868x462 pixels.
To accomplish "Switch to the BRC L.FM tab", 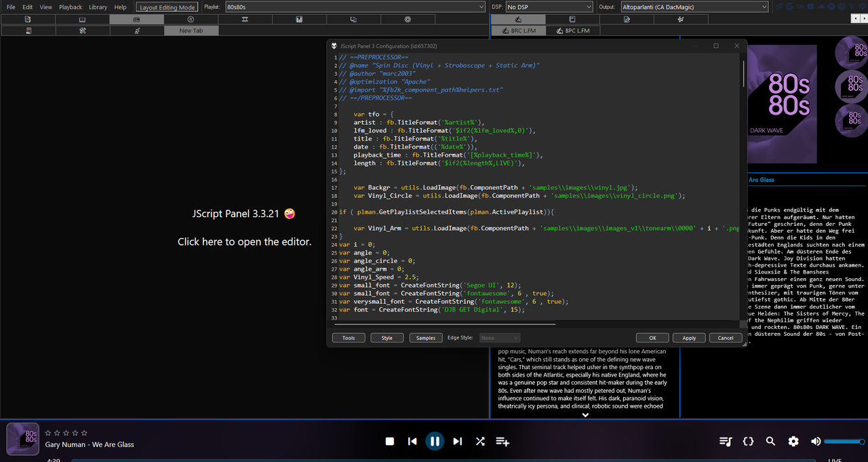I will click(518, 31).
